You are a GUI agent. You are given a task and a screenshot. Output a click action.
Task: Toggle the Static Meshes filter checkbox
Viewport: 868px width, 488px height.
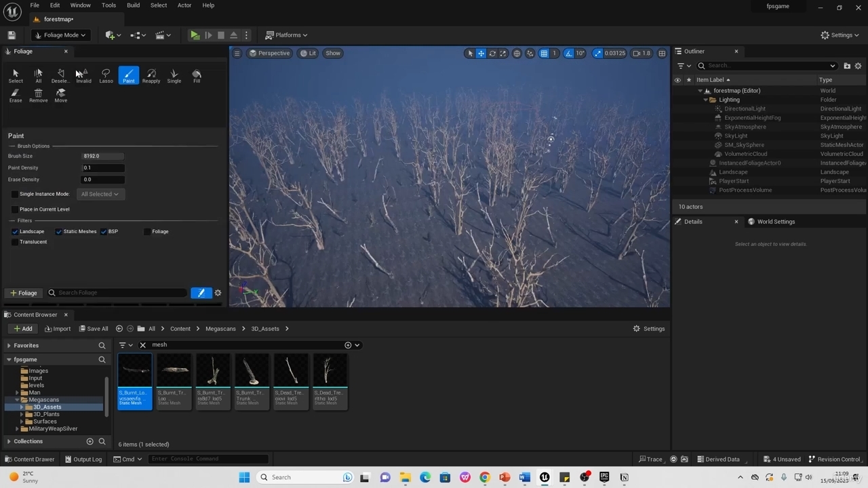tap(59, 232)
